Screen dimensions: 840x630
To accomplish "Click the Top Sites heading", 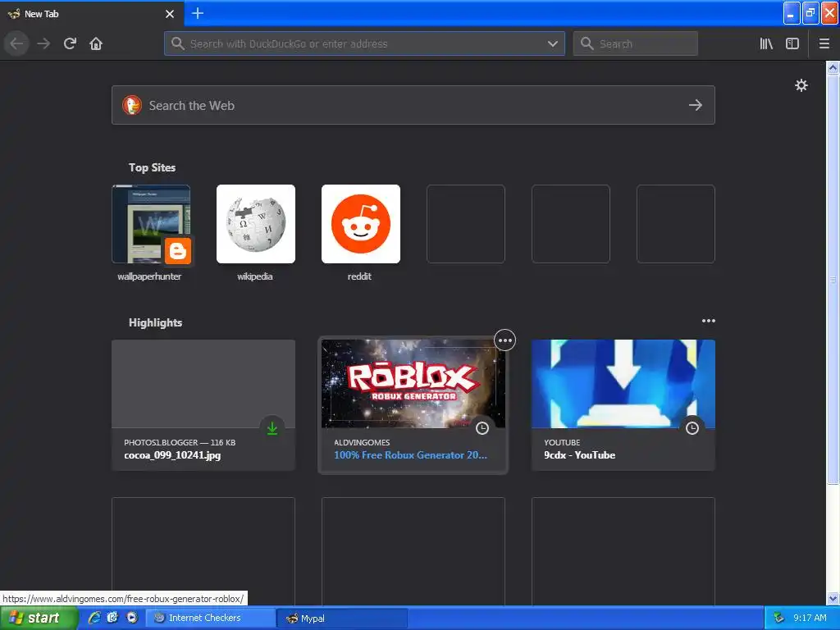I will point(152,167).
